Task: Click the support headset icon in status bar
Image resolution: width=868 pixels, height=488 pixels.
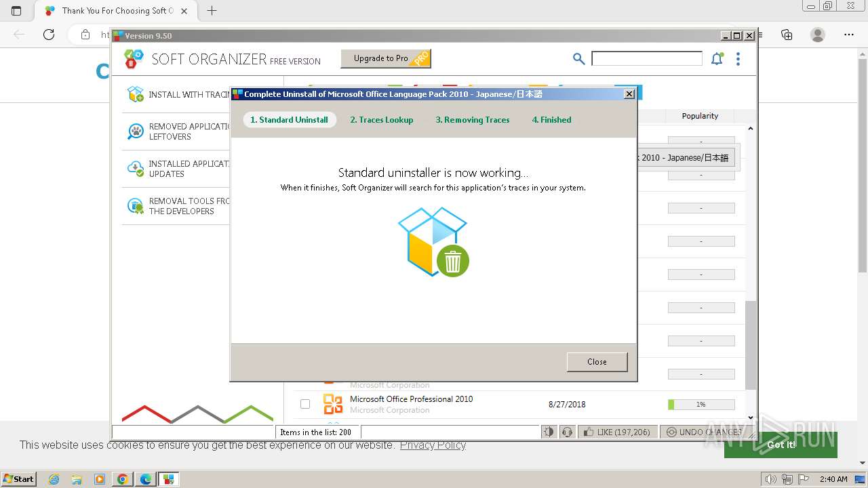Action: [568, 432]
